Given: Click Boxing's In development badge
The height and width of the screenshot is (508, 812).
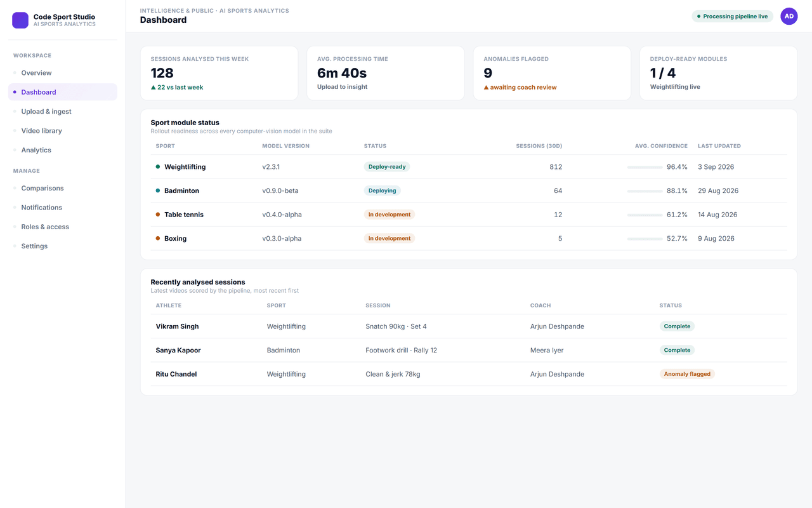Looking at the screenshot, I should coord(390,239).
